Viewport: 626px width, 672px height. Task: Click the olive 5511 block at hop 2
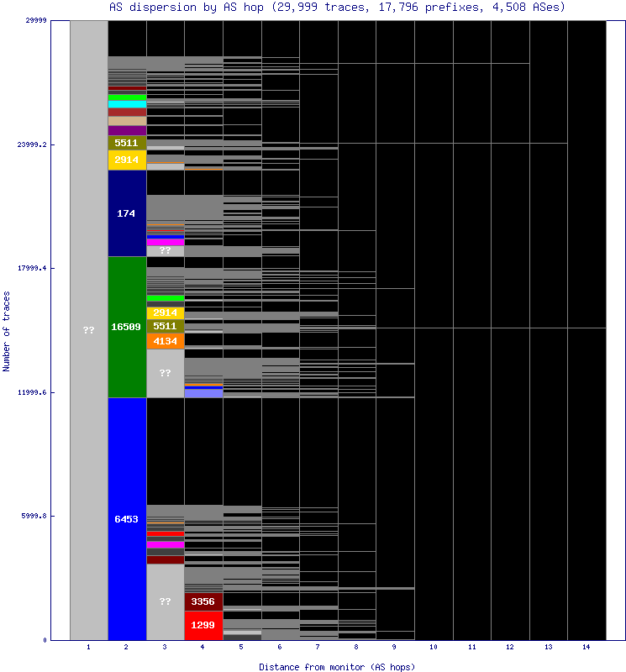pos(127,143)
